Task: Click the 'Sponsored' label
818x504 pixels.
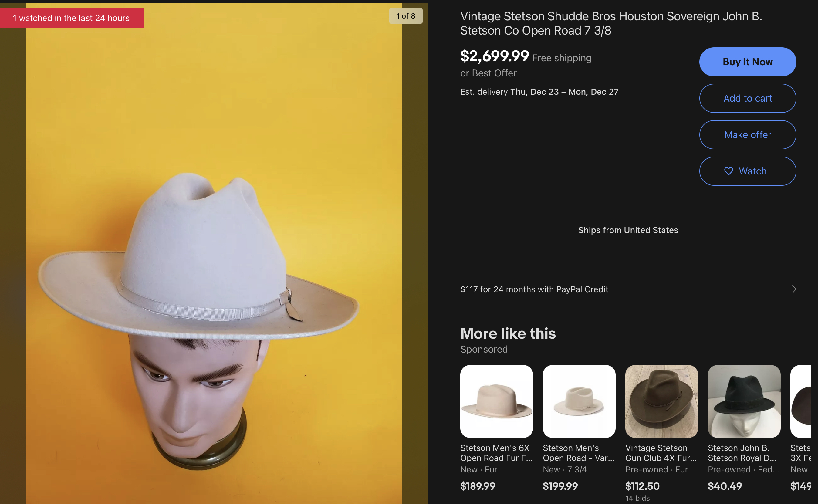Action: tap(484, 349)
